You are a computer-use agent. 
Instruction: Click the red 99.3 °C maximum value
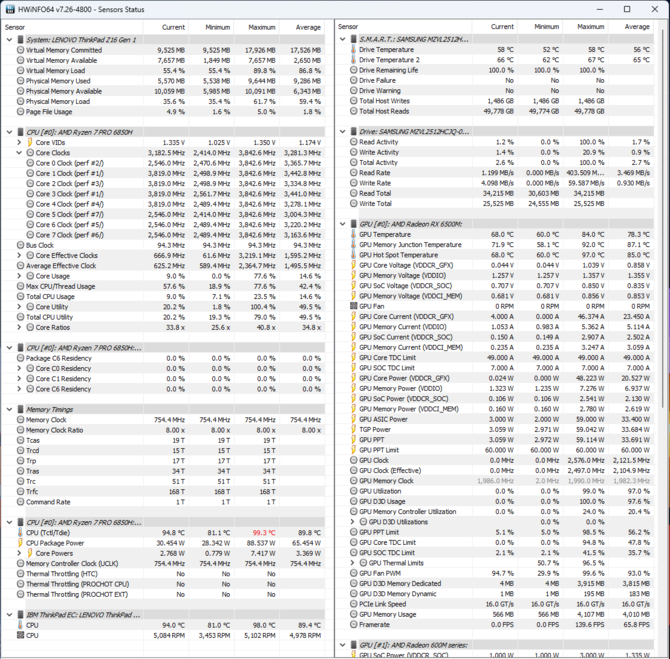264,532
